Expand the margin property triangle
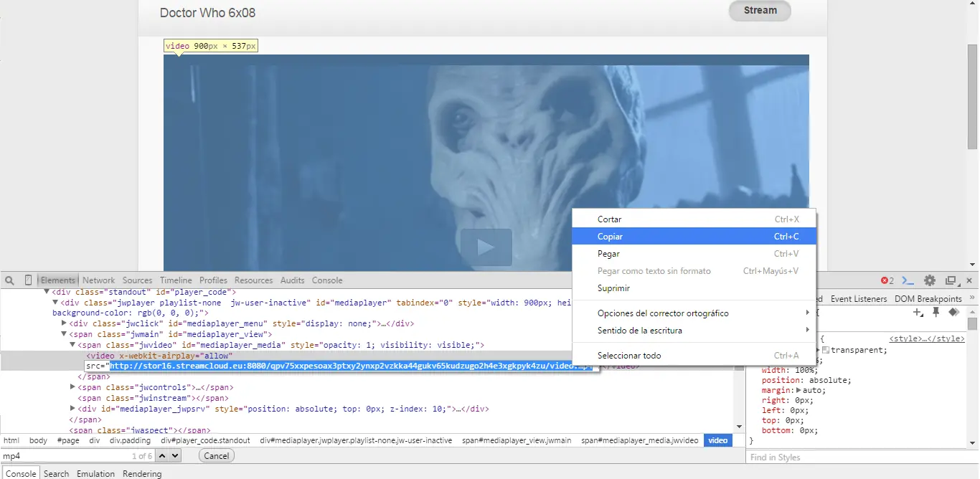This screenshot has height=479, width=980. 800,390
